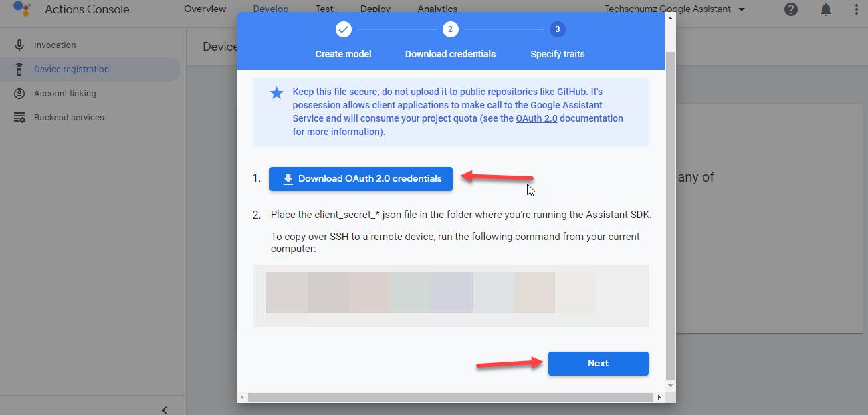
Task: Collapse the left sidebar with the chevron
Action: pos(164,409)
